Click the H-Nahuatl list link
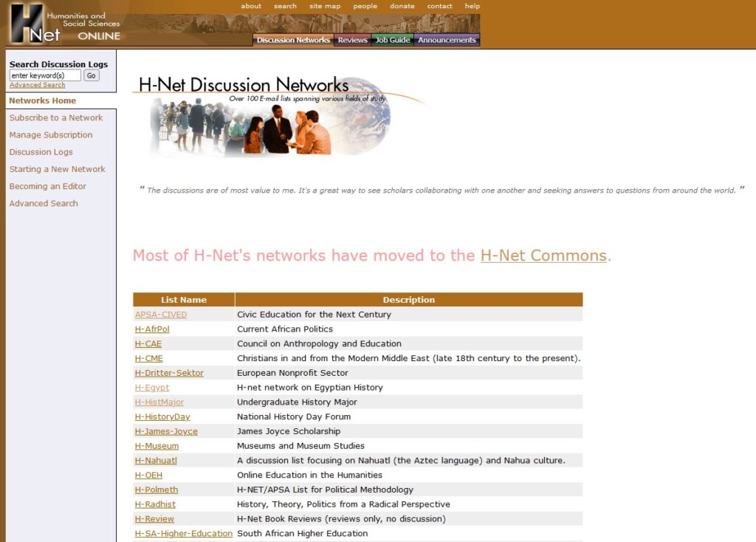 point(156,461)
